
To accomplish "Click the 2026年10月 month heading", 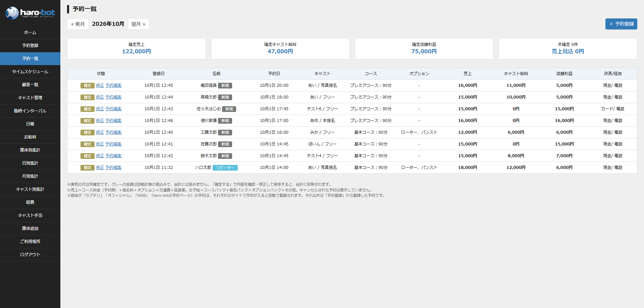I will (108, 24).
